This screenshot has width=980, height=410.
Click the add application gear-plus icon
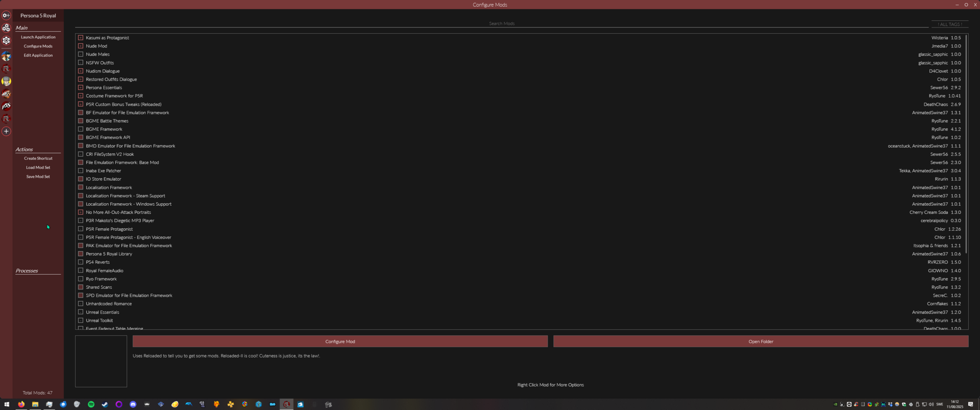6,15
